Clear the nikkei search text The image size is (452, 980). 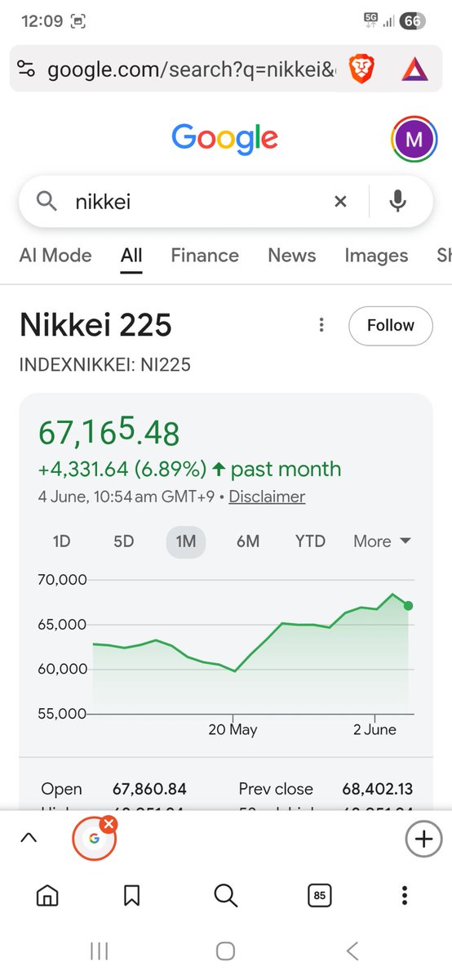pos(341,201)
